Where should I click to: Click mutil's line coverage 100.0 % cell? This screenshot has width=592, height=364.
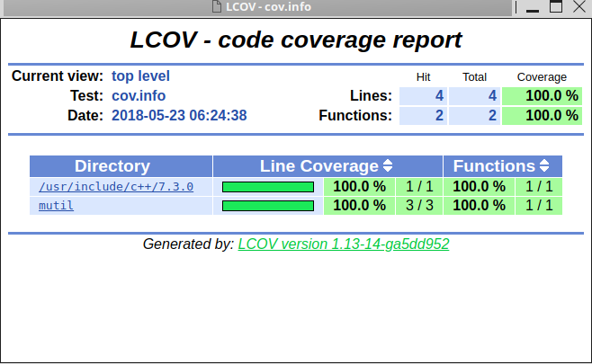pyautogui.click(x=360, y=206)
